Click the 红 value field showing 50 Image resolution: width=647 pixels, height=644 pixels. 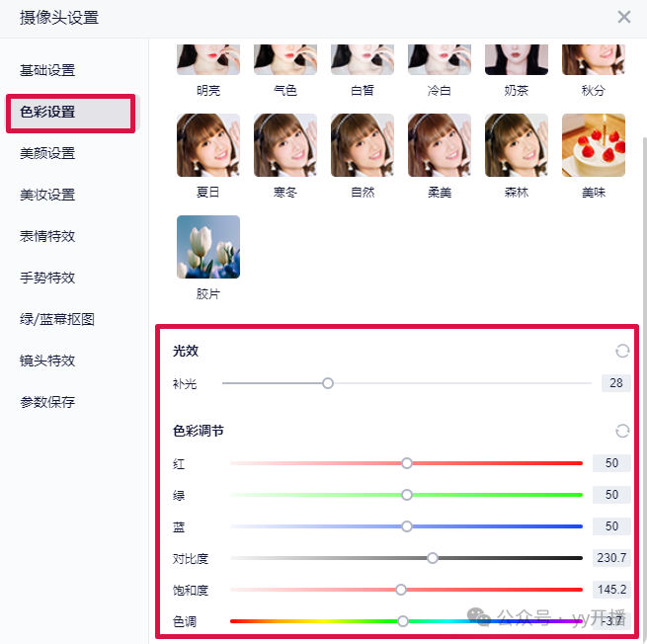pyautogui.click(x=611, y=463)
